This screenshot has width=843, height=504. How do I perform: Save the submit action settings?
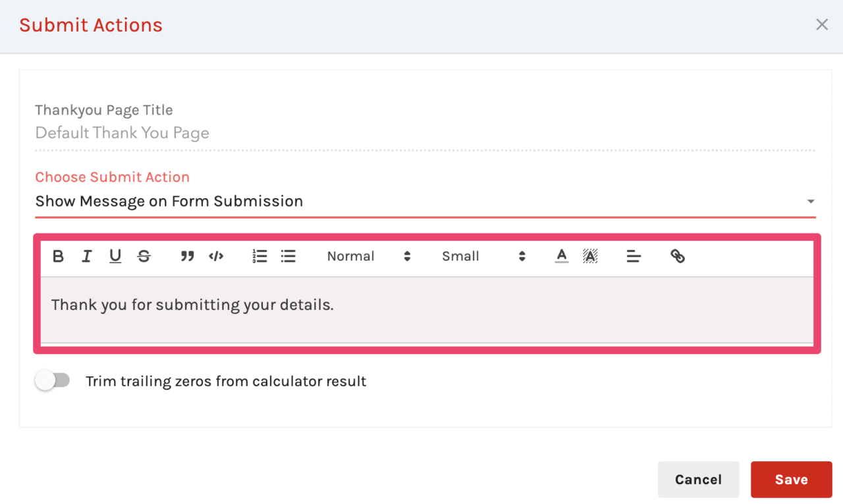tap(791, 479)
